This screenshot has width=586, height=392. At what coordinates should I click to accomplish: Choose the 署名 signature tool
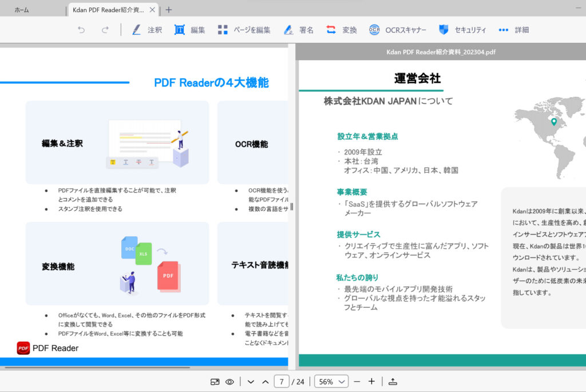click(x=298, y=30)
